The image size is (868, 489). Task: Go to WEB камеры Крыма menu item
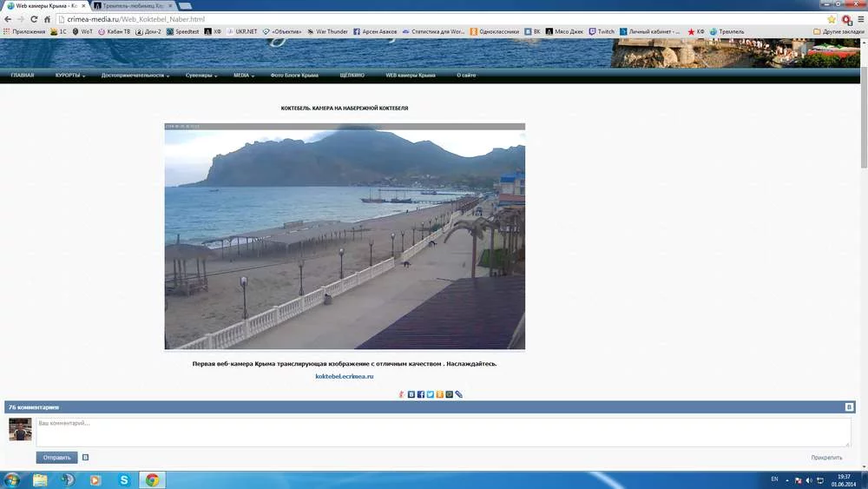(x=410, y=76)
